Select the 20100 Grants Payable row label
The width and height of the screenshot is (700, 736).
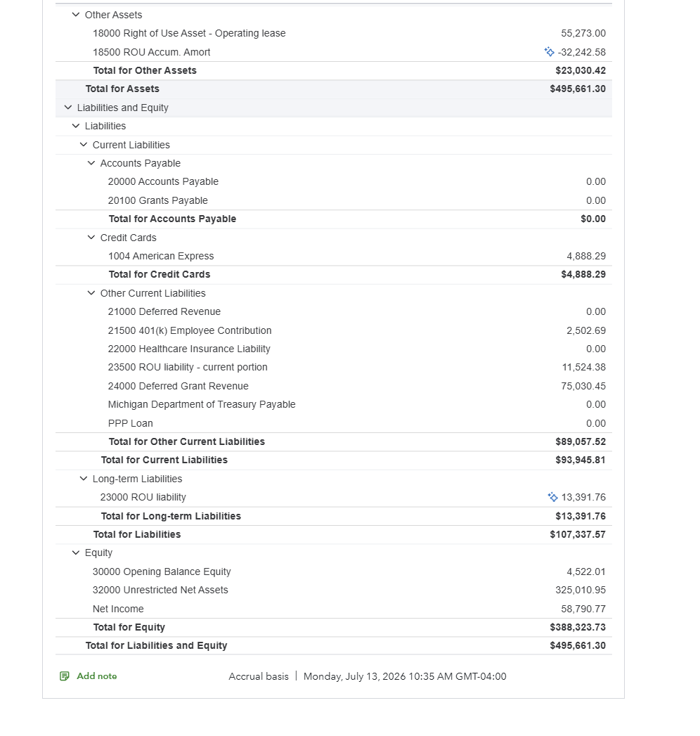tap(157, 200)
